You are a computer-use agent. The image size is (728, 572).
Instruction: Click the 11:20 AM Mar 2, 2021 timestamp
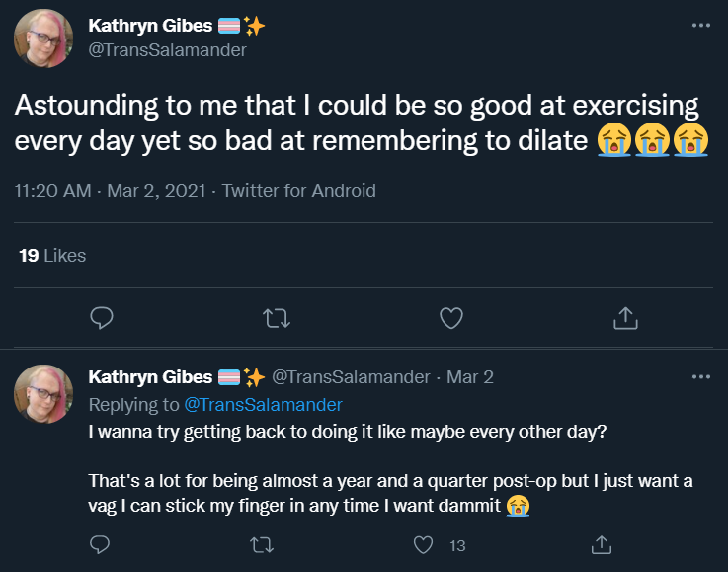[x=110, y=191]
